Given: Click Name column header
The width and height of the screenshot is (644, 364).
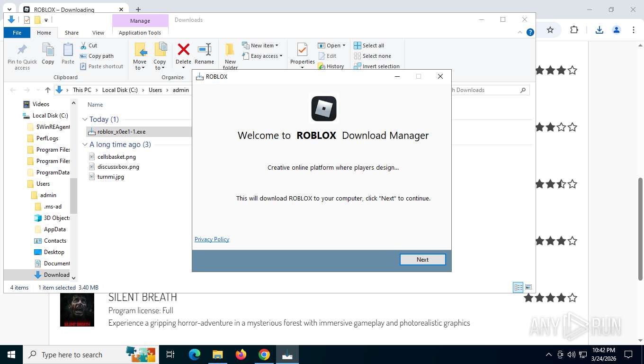Looking at the screenshot, I should [x=95, y=105].
